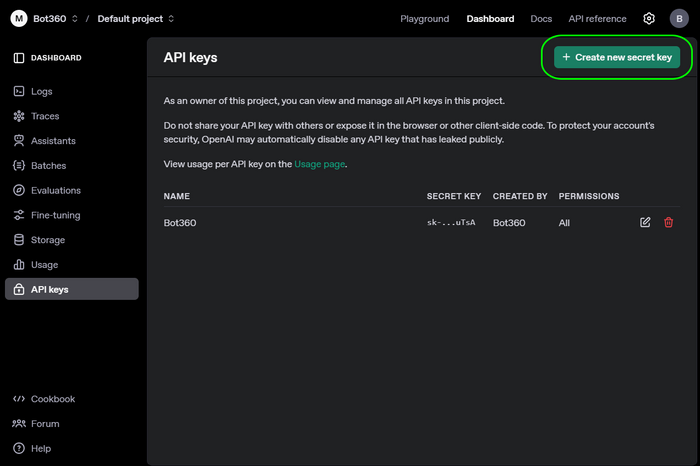The height and width of the screenshot is (466, 700).
Task: Switch to the Playground tab
Action: point(424,19)
